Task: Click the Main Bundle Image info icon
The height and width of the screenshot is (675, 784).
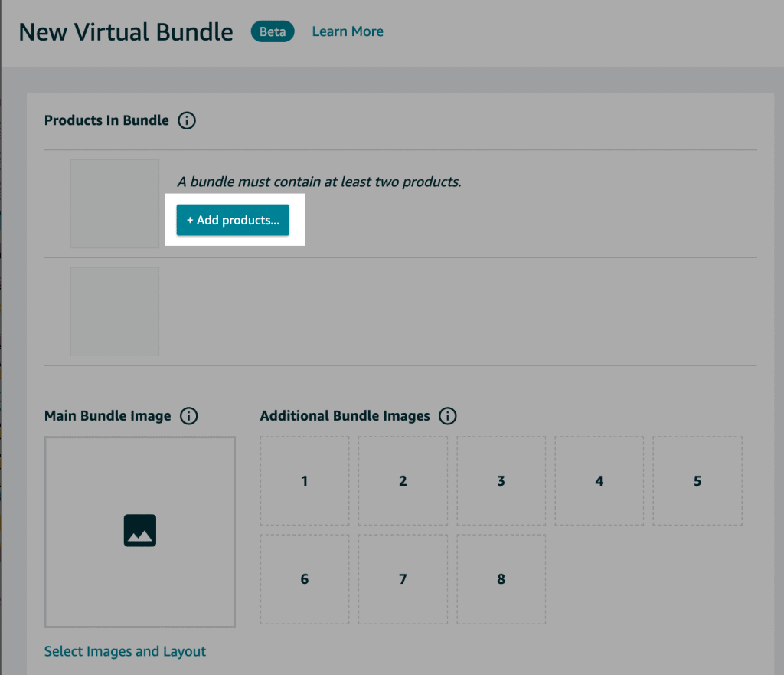Action: point(188,416)
